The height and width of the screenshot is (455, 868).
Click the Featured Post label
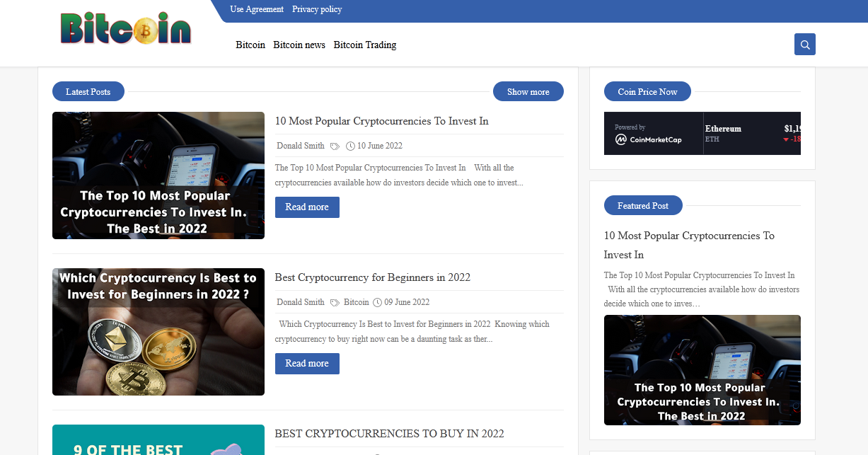tap(643, 205)
